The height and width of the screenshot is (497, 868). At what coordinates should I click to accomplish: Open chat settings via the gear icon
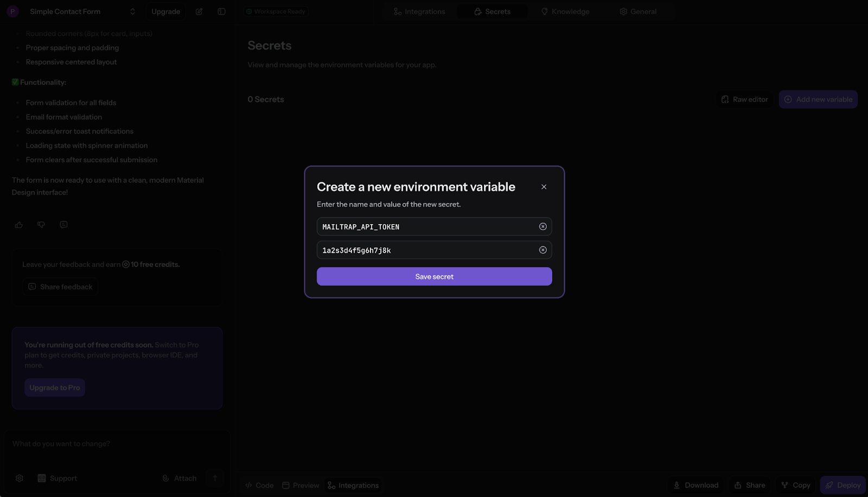click(19, 477)
